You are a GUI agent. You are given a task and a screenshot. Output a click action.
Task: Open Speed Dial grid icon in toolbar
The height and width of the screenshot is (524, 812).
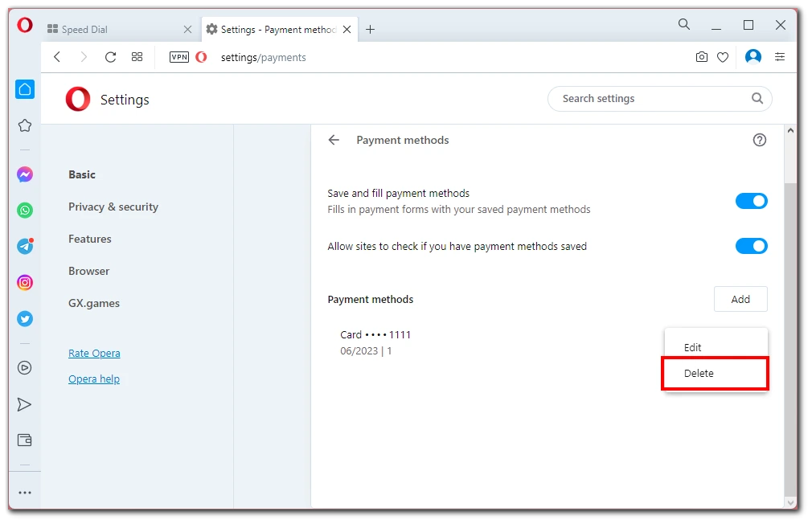(137, 57)
